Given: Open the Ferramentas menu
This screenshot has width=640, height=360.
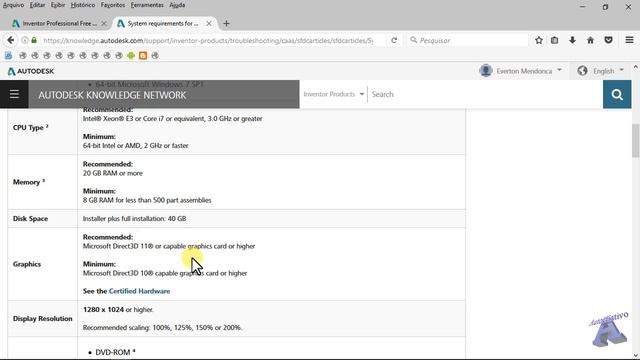Looking at the screenshot, I should 147,5.
